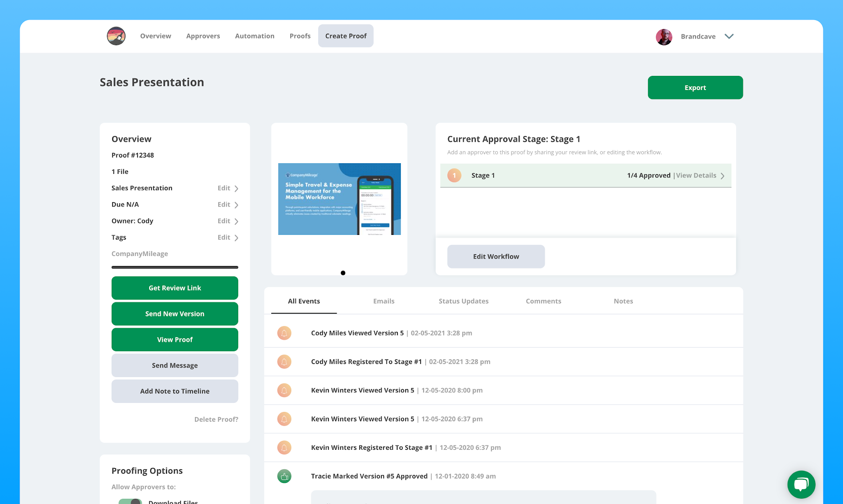843x504 pixels.
Task: Click the green Export button
Action: tap(695, 87)
